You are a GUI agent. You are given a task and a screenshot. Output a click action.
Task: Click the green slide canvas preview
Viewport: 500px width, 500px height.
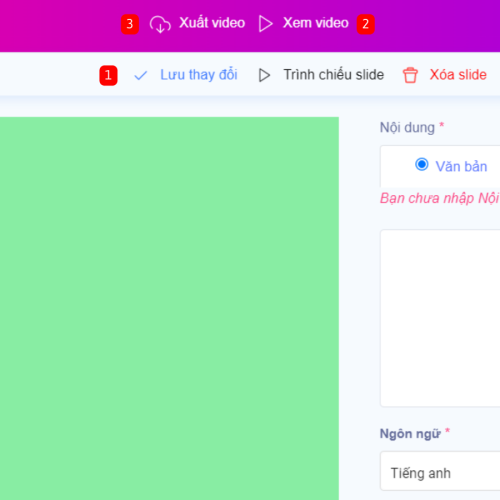click(x=169, y=308)
